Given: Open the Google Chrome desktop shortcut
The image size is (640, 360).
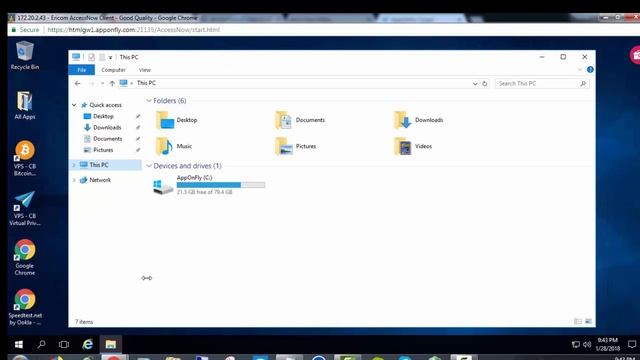Looking at the screenshot, I should click(24, 258).
